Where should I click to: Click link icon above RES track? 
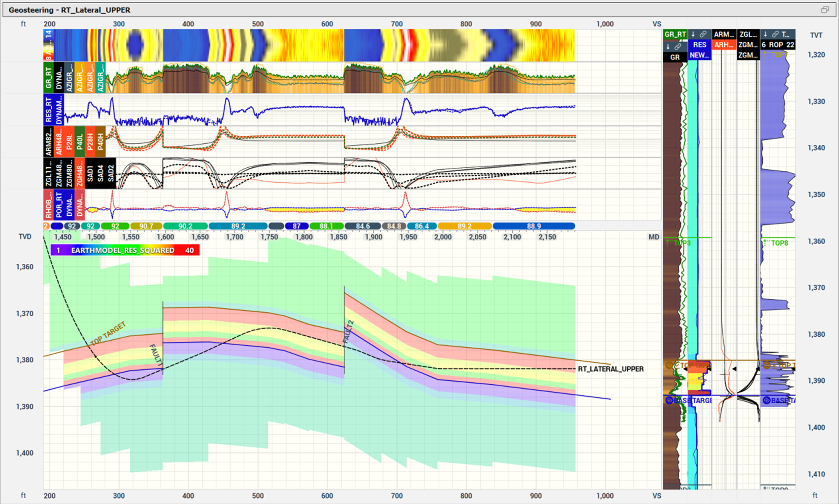[x=703, y=34]
